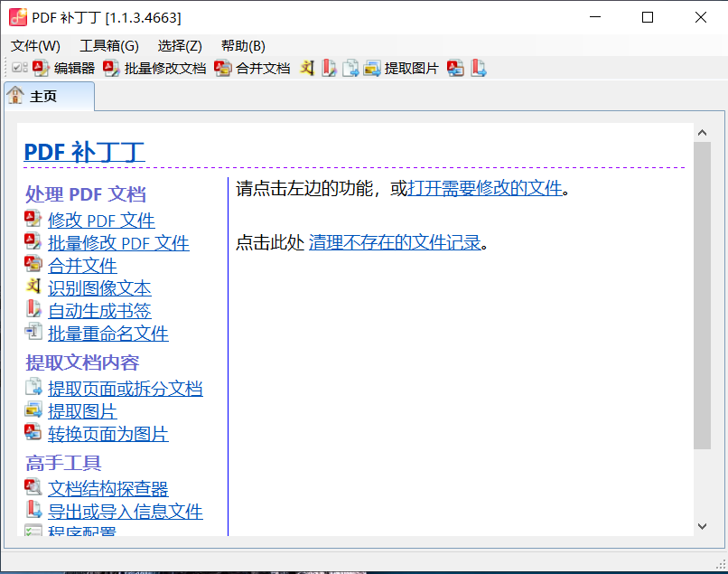Image resolution: width=728 pixels, height=574 pixels.
Task: Open 修改 PDF 文件 from the sidebar links
Action: pyautogui.click(x=101, y=221)
